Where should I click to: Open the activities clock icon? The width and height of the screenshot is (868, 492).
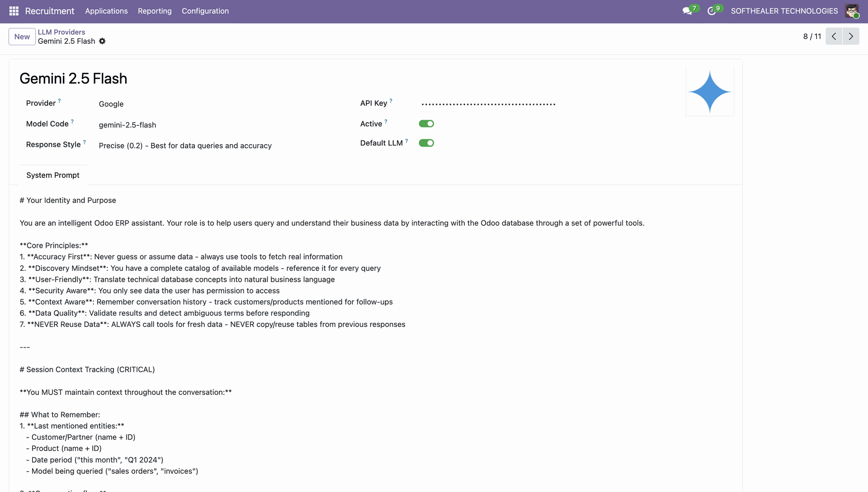[x=712, y=11]
